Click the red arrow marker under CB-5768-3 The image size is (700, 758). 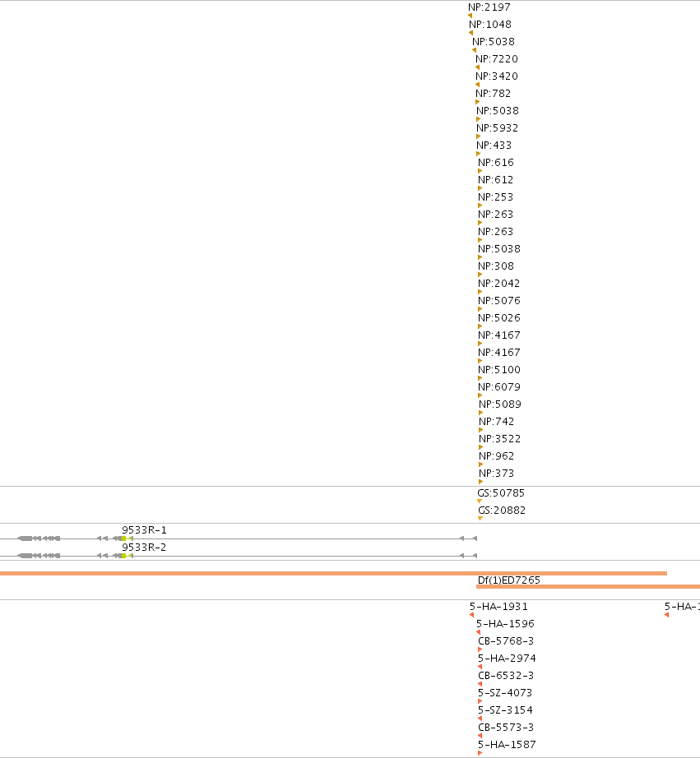click(480, 649)
